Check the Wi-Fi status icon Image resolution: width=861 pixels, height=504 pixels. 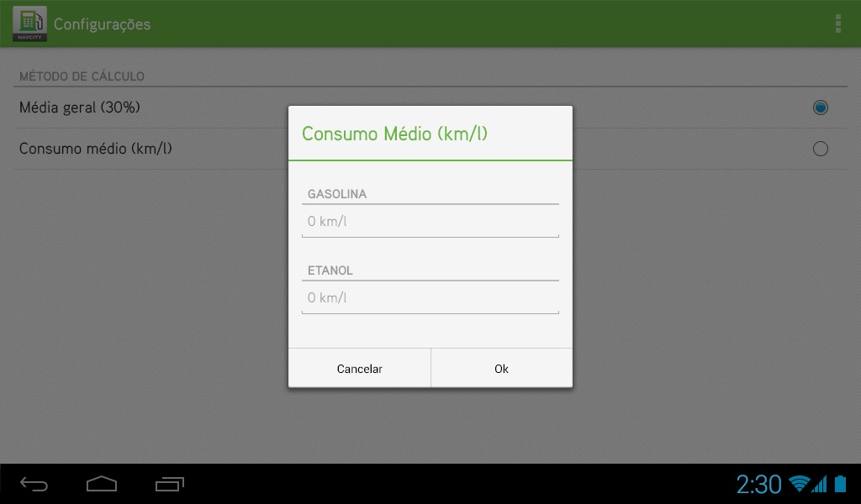pyautogui.click(x=799, y=484)
